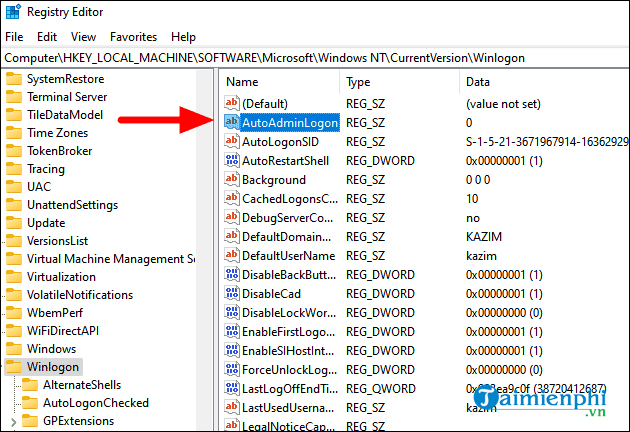The width and height of the screenshot is (630, 432).
Task: Click the binary icon of AutoRestartShell
Action: point(232,161)
